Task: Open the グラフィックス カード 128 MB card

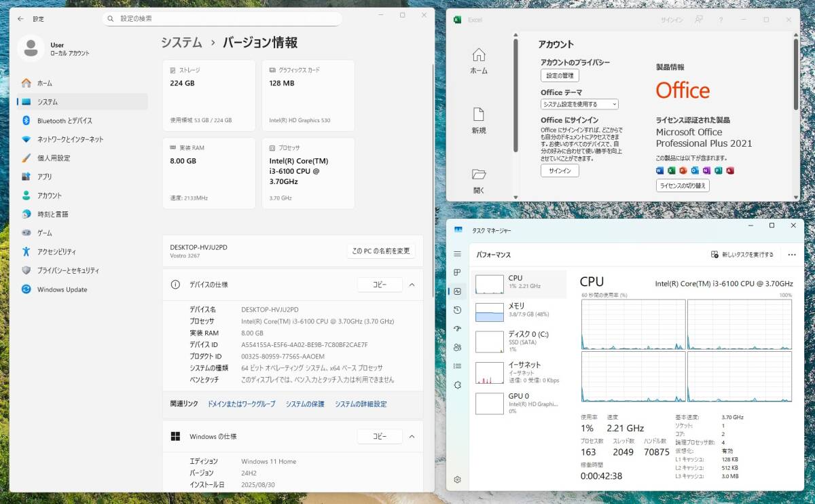Action: (308, 95)
